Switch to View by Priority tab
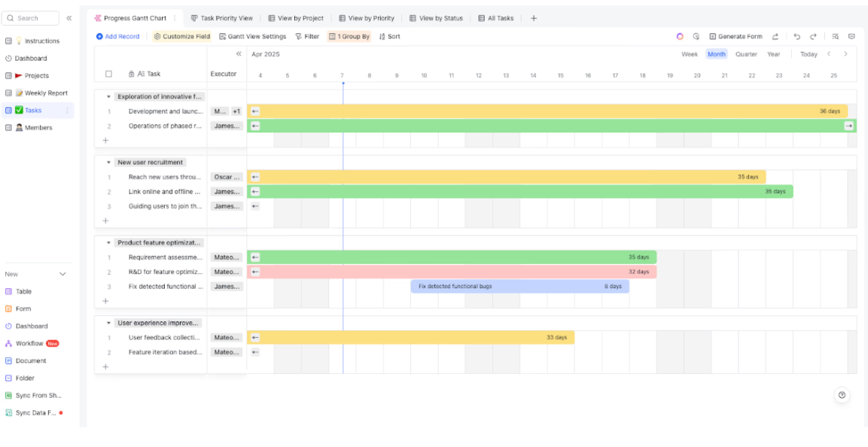 (x=367, y=18)
